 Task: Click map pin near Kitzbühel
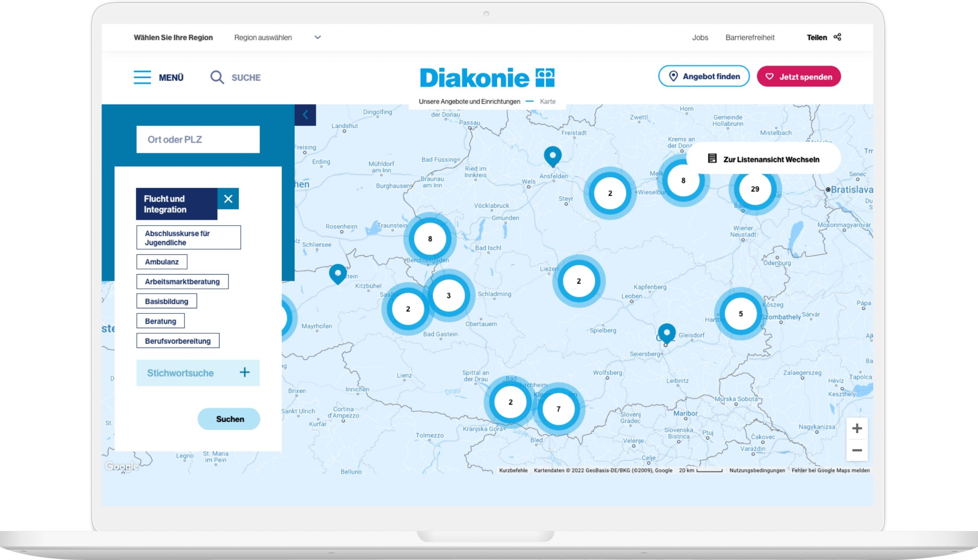tap(338, 274)
